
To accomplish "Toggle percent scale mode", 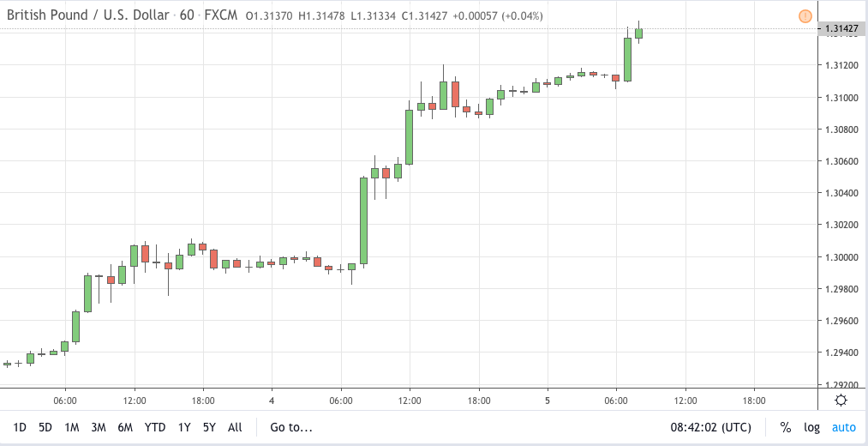I will point(785,427).
